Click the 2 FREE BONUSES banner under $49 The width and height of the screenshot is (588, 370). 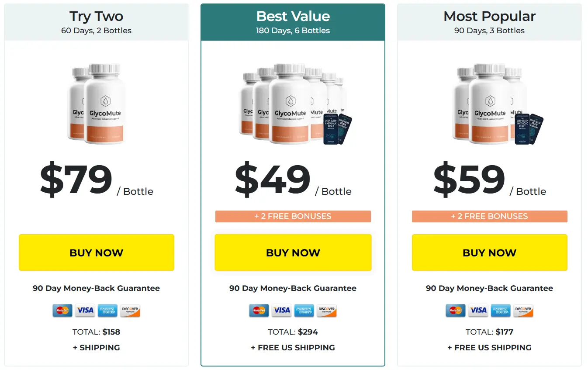coord(293,216)
